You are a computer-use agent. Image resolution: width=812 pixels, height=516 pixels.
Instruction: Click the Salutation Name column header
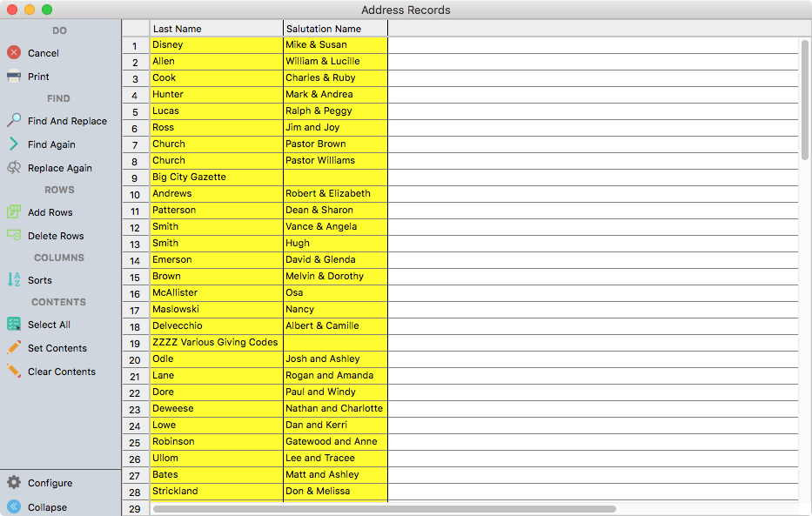click(335, 29)
